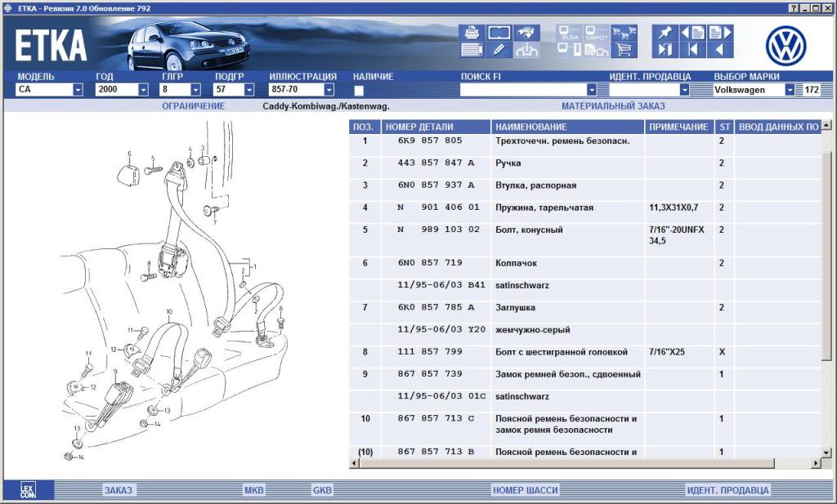The image size is (837, 504).
Task: Click the printer icon to print
Action: coord(472,33)
